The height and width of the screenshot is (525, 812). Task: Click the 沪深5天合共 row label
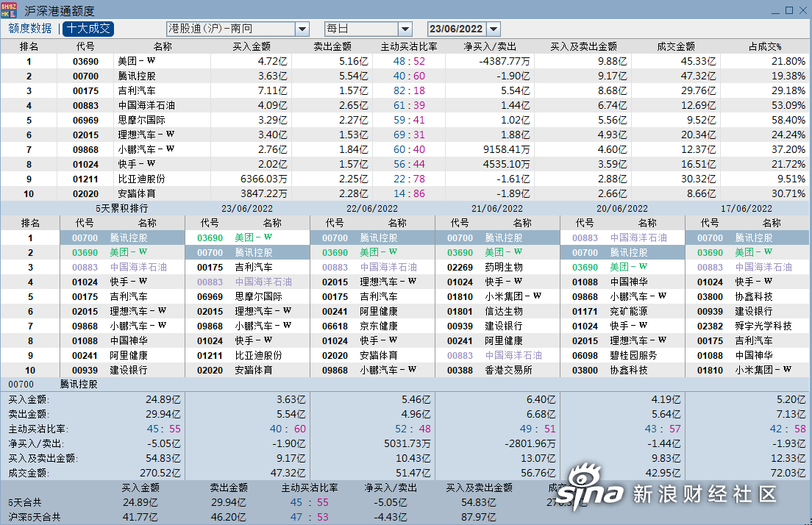(34, 517)
